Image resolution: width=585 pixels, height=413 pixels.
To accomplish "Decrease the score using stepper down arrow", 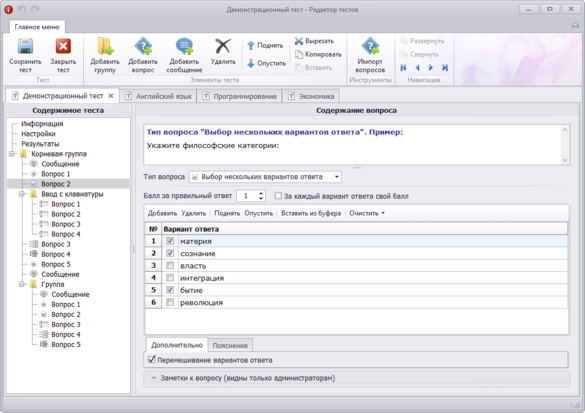I will coord(261,198).
